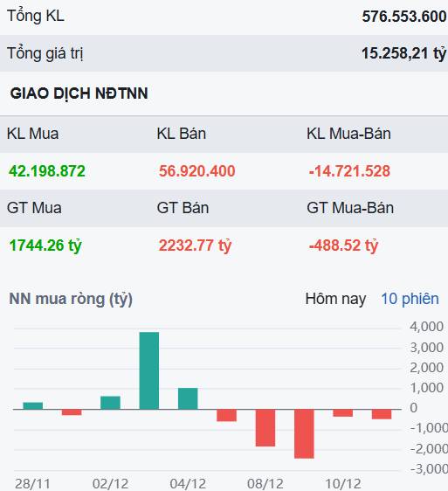
Task: Click total volume value 576.553.600
Action: 403,17
